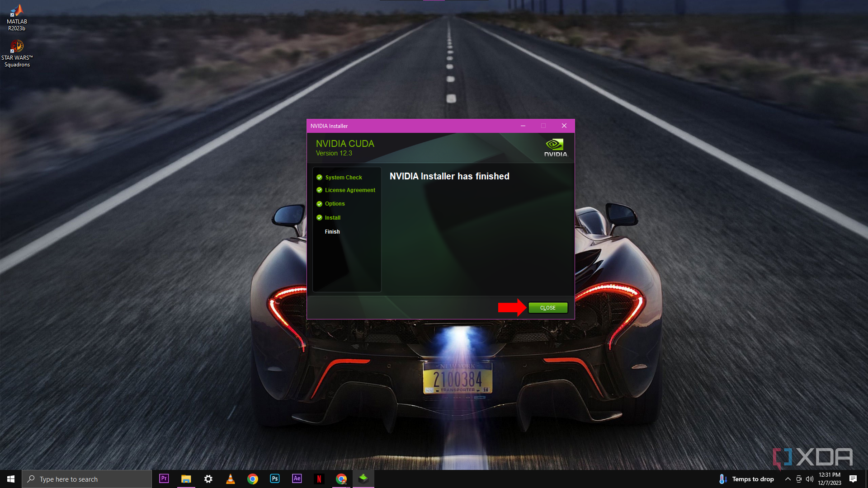Click the Options step in the installer
This screenshot has width=868, height=488.
pos(335,204)
